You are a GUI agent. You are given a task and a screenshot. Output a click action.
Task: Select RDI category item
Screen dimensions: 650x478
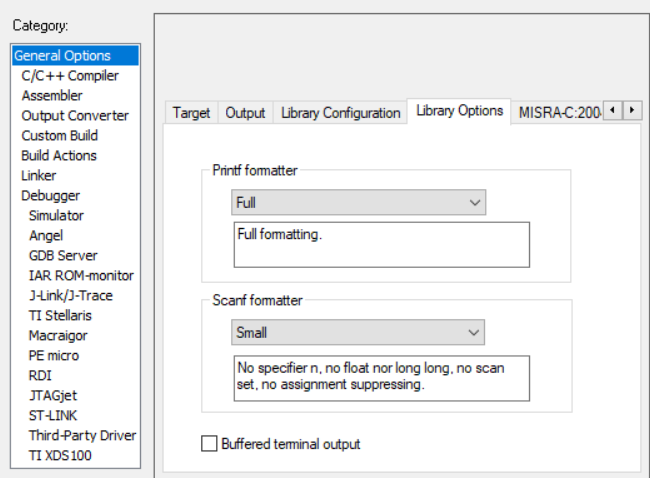click(40, 375)
